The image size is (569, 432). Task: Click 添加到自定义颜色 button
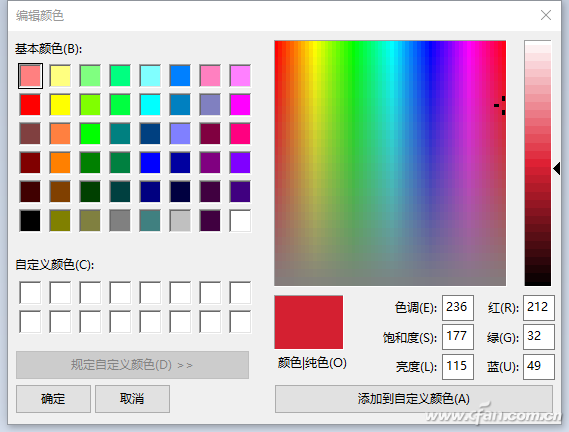coord(414,399)
